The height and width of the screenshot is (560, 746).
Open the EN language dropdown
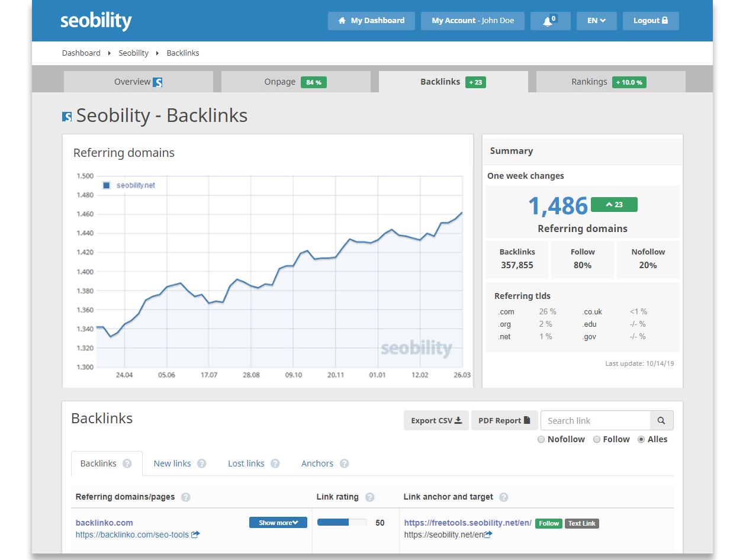point(596,21)
